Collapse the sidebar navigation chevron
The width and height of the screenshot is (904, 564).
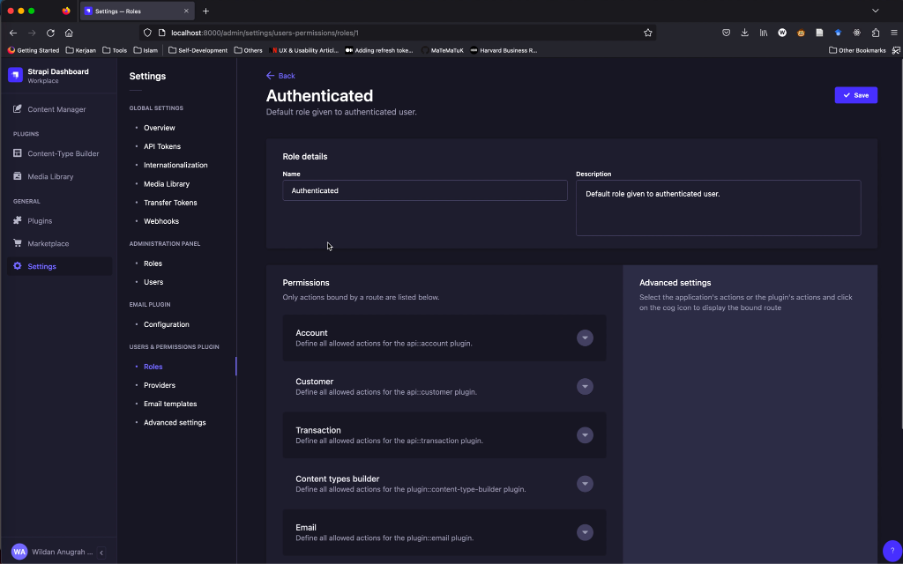101,552
